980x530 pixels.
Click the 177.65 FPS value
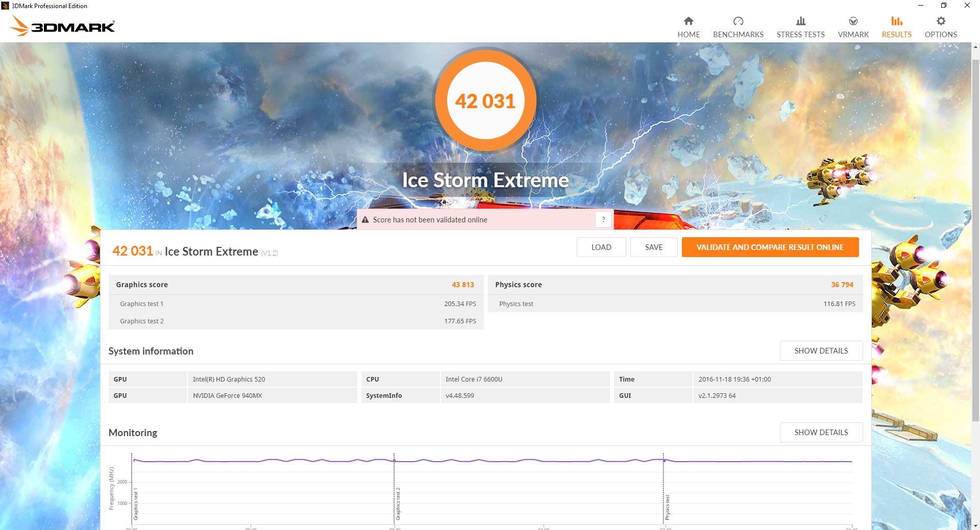point(460,321)
